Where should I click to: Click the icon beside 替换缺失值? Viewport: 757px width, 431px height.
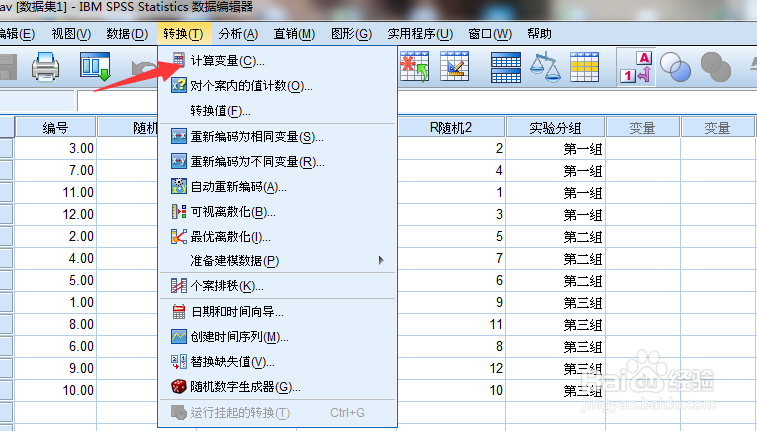click(179, 361)
